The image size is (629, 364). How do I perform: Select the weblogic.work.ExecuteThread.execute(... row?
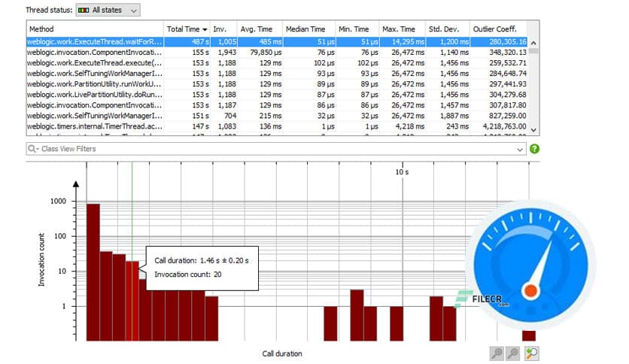(x=277, y=63)
